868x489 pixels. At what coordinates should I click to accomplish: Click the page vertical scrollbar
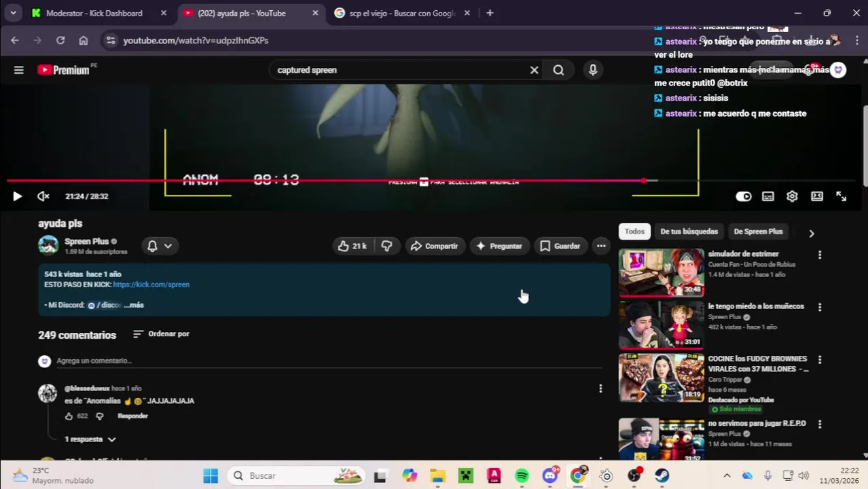(x=865, y=146)
